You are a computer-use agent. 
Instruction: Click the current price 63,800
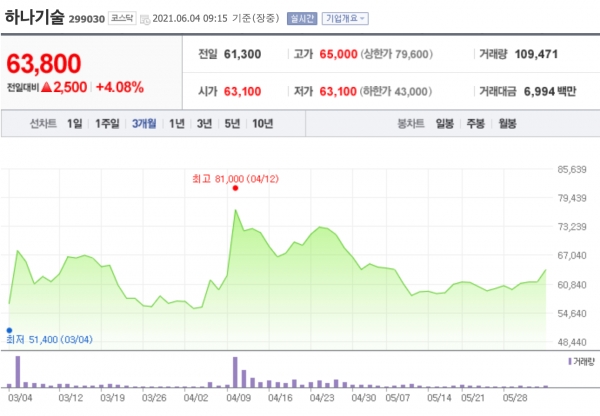[x=44, y=64]
